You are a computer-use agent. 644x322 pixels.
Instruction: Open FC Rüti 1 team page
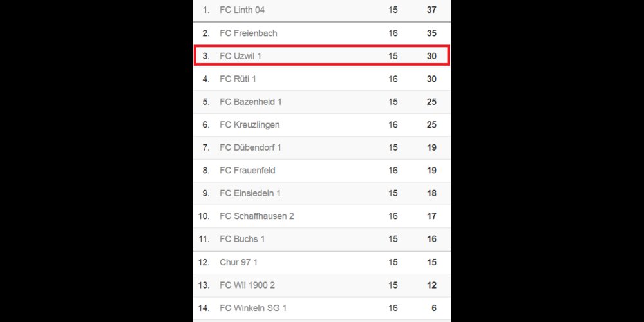[x=238, y=79]
